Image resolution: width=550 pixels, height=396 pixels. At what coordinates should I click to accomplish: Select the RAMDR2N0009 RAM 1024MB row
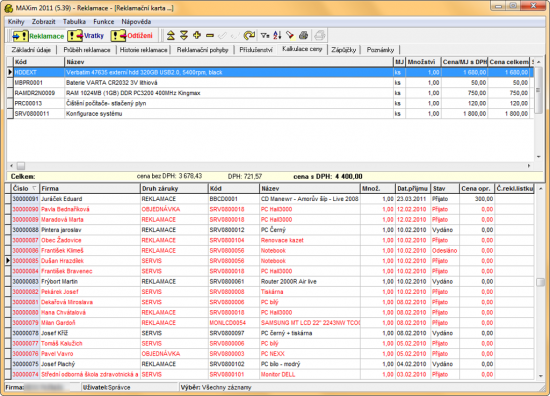tap(270, 93)
